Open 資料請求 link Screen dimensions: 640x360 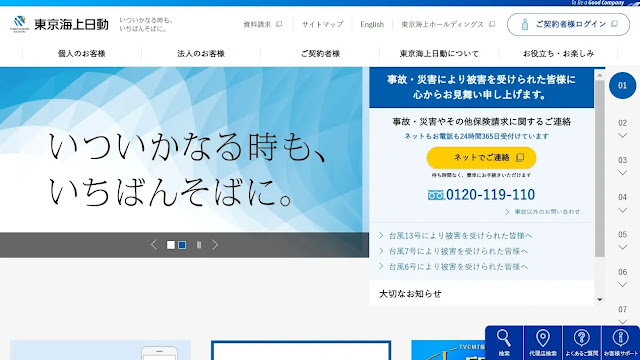(x=257, y=24)
